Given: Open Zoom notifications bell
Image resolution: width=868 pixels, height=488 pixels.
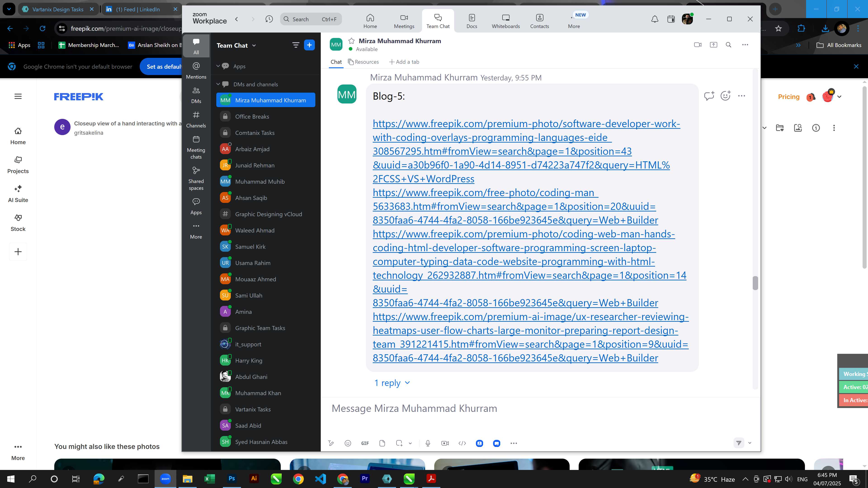Looking at the screenshot, I should (655, 19).
